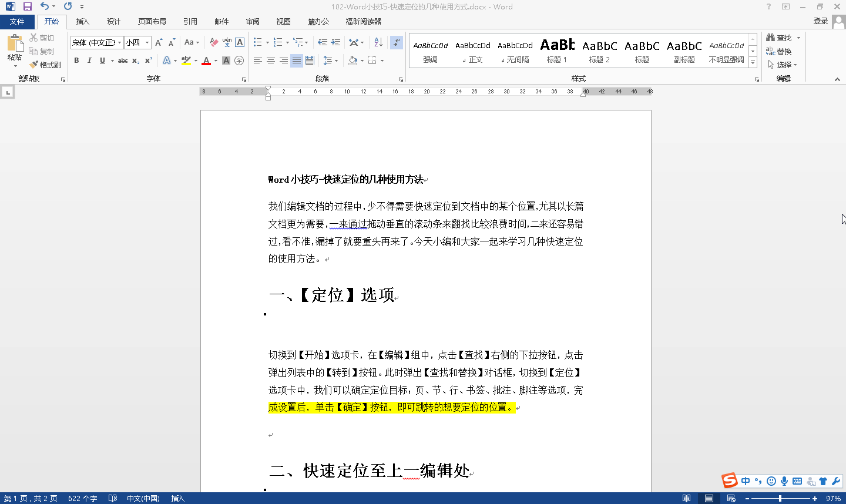Toggle show/hide paragraph marks
846x504 pixels.
click(397, 42)
